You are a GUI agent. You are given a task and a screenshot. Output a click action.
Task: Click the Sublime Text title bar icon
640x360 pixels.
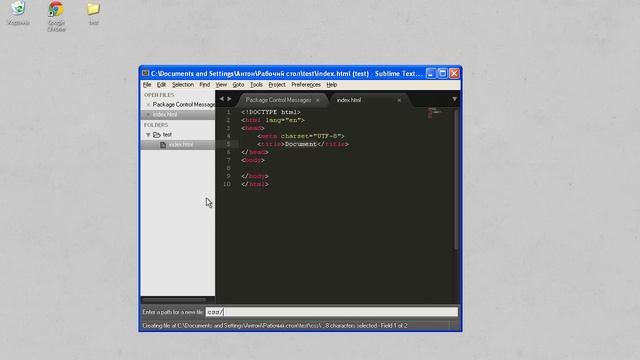(145, 73)
